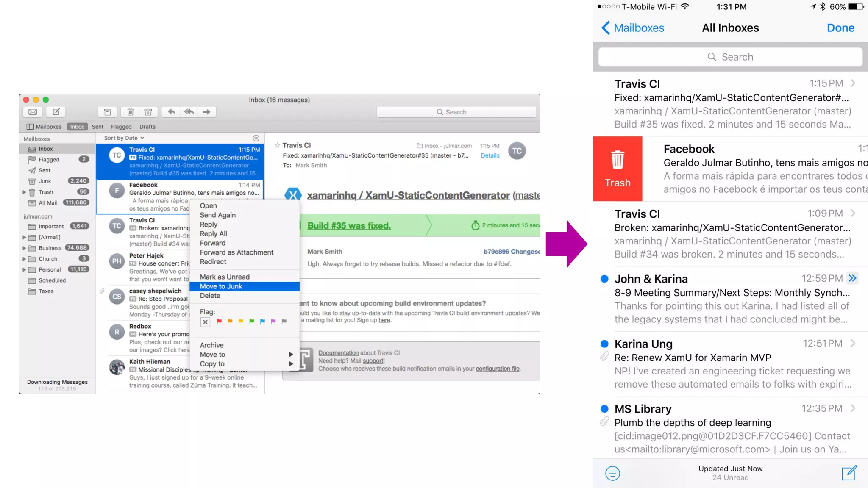Viewport: 868px width, 488px height.
Task: Click the Archive box toolbar icon
Action: pos(108,112)
